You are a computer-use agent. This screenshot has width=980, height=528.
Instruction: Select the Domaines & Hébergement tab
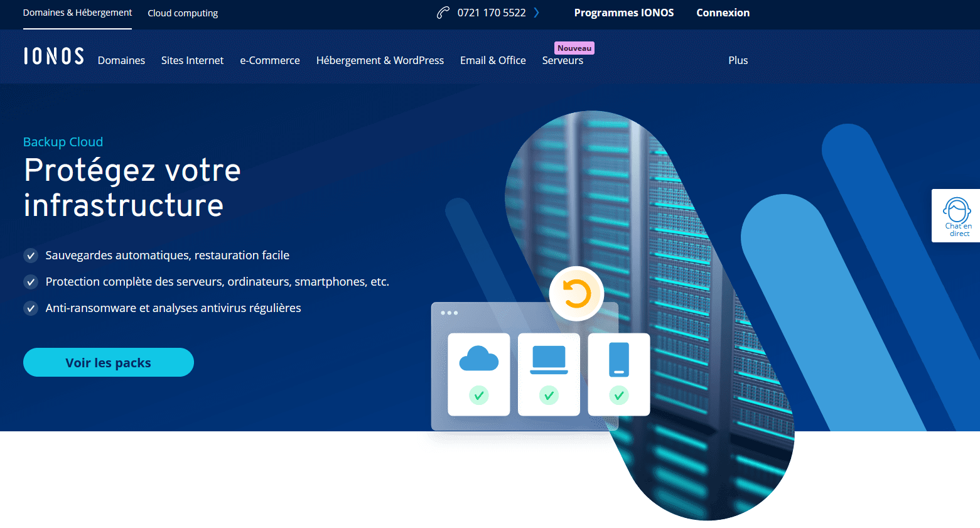(x=77, y=13)
